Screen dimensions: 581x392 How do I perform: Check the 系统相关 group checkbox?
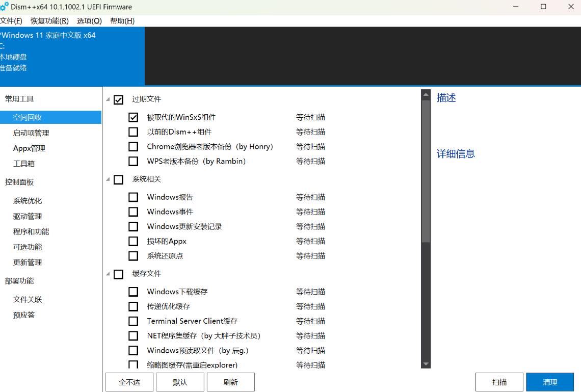point(118,180)
